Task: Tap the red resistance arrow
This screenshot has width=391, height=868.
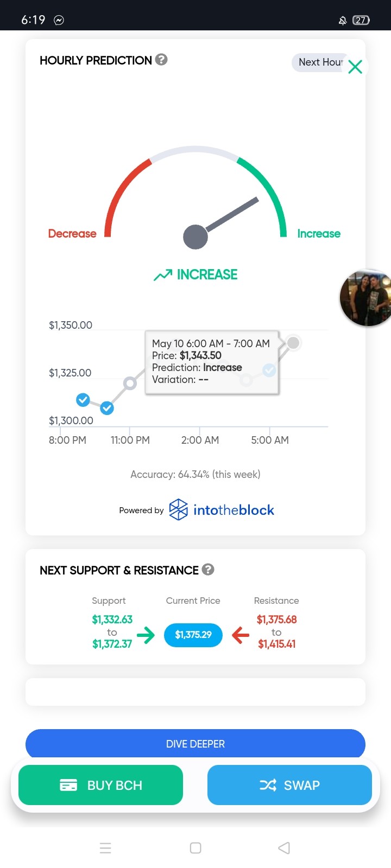Action: pyautogui.click(x=241, y=635)
